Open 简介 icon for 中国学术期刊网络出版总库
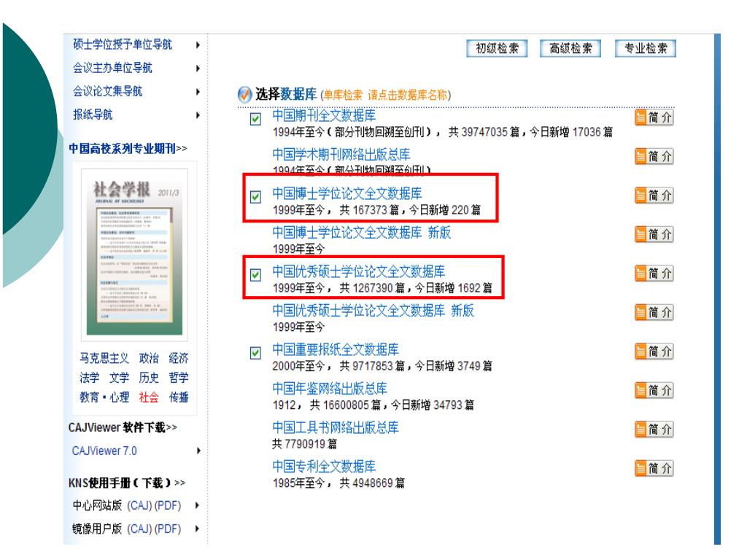This screenshot has height=560, width=747. point(654,156)
